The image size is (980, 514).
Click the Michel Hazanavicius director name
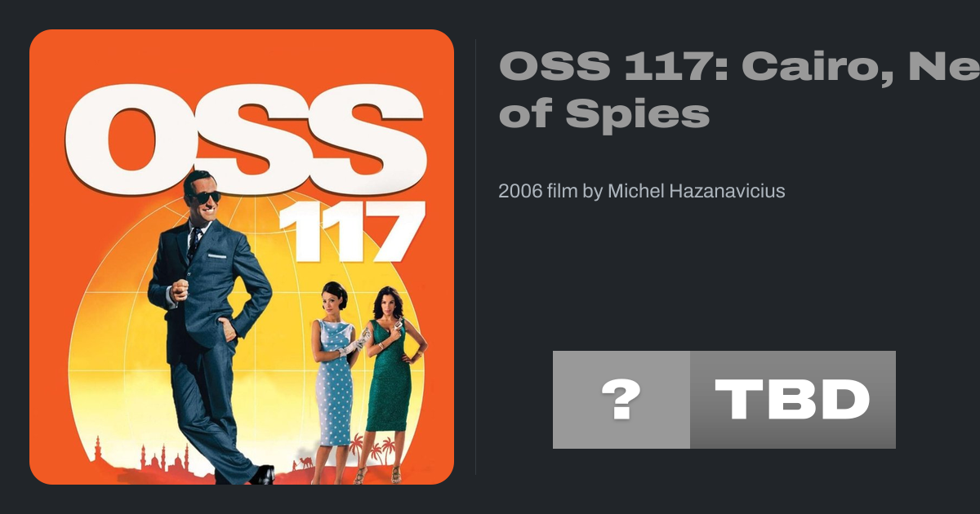pyautogui.click(x=697, y=192)
